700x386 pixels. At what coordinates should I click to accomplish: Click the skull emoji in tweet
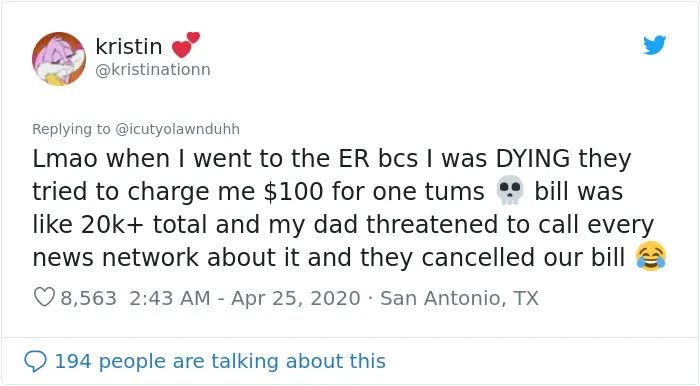509,191
